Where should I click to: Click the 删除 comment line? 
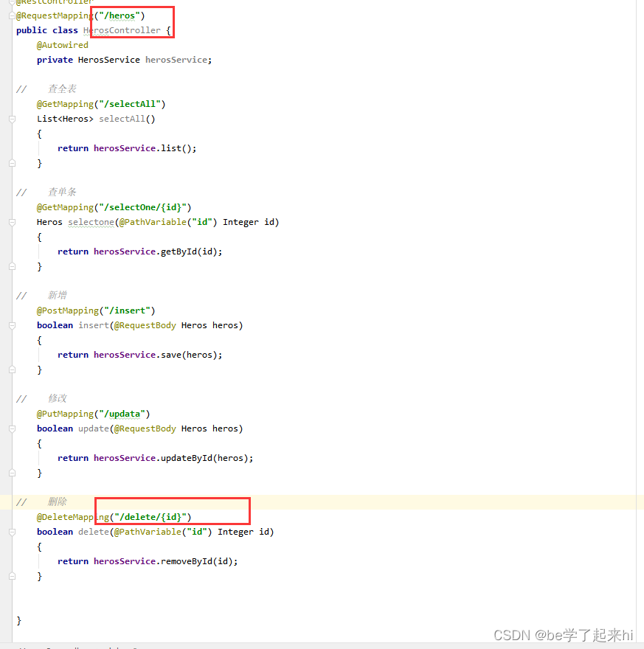click(x=41, y=502)
